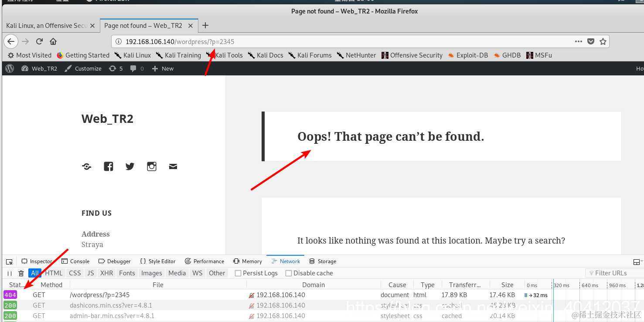Open the page actions three-dot menu
Image resolution: width=644 pixels, height=322 pixels.
click(579, 41)
